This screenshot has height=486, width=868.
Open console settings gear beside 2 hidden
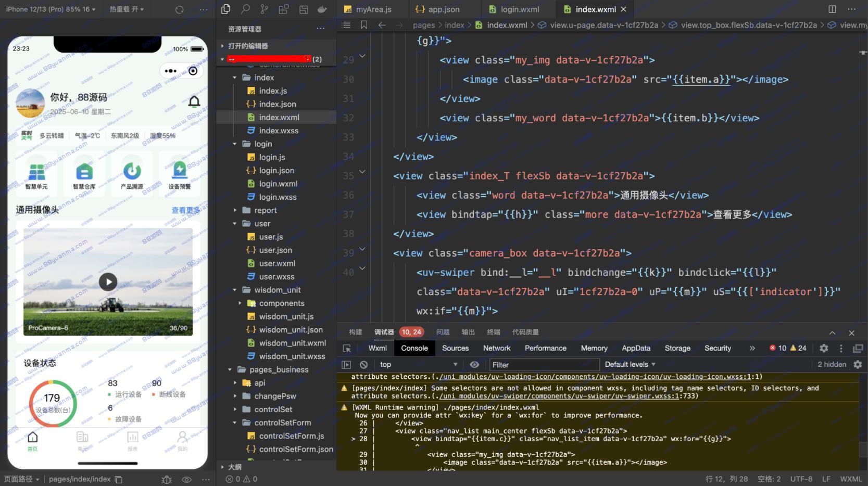click(858, 365)
